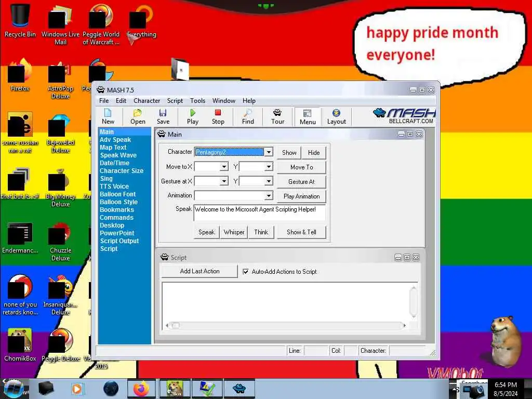The width and height of the screenshot is (532, 399).
Task: Save the script using the Save icon
Action: tap(163, 117)
